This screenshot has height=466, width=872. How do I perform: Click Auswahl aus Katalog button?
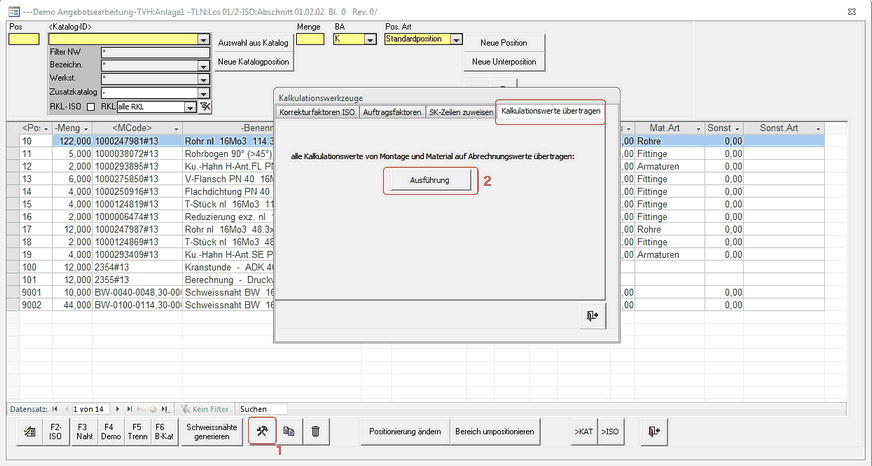254,44
